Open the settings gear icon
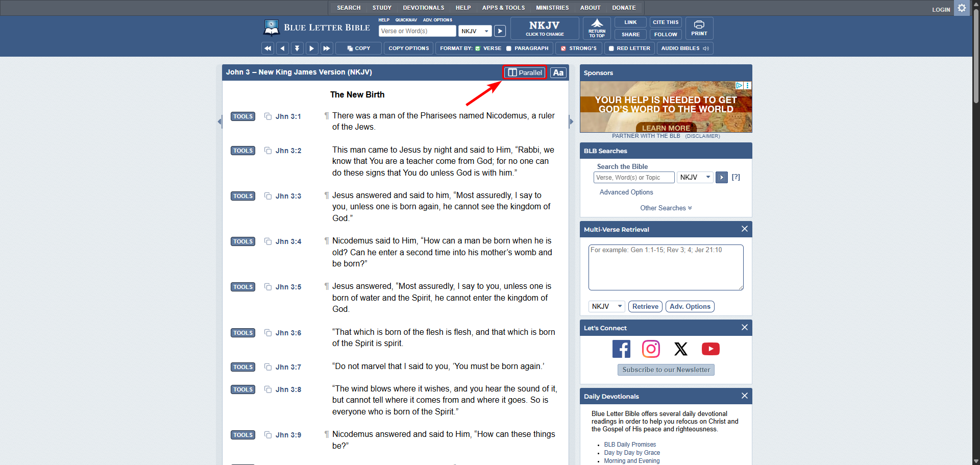Viewport: 980px width, 465px height. tap(962, 8)
